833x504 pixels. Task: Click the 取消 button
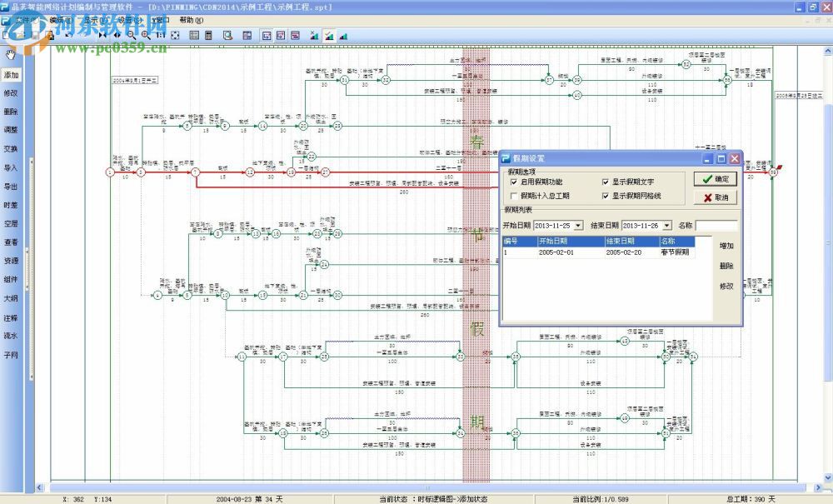tap(715, 197)
